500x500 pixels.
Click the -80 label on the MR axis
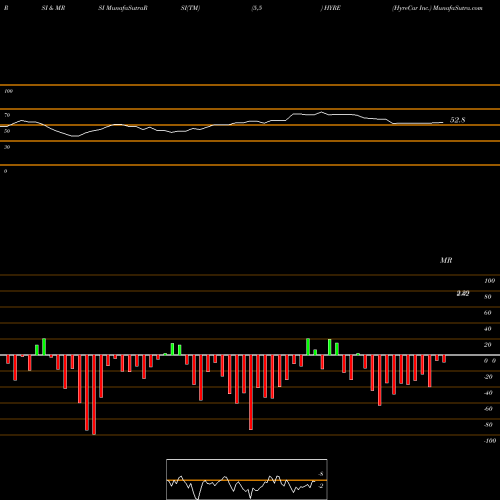[x=488, y=425]
